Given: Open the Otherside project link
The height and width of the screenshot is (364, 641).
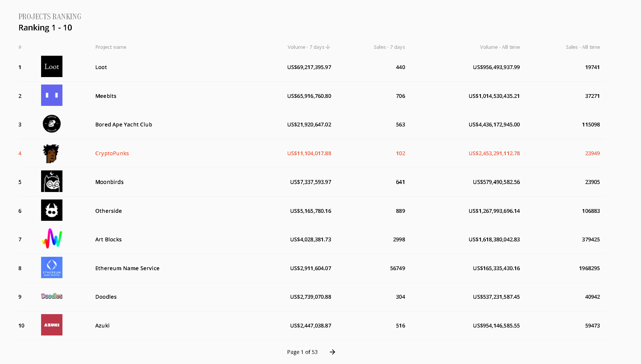Looking at the screenshot, I should click(x=109, y=211).
